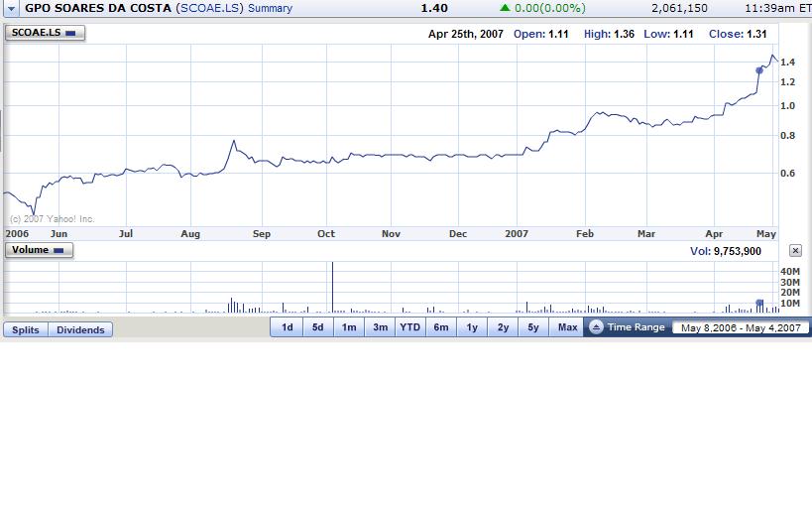The width and height of the screenshot is (812, 507).
Task: Click the Vol: 9,753,900 readout
Action: 726,251
